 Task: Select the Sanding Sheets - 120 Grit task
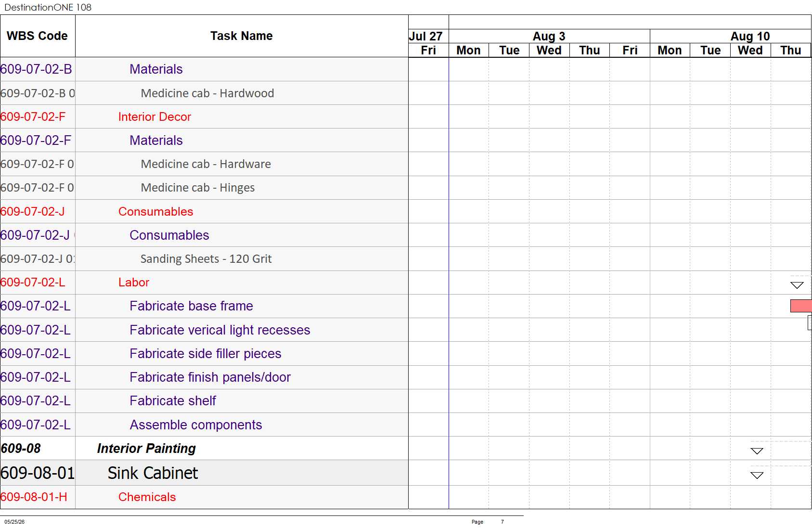pos(206,259)
